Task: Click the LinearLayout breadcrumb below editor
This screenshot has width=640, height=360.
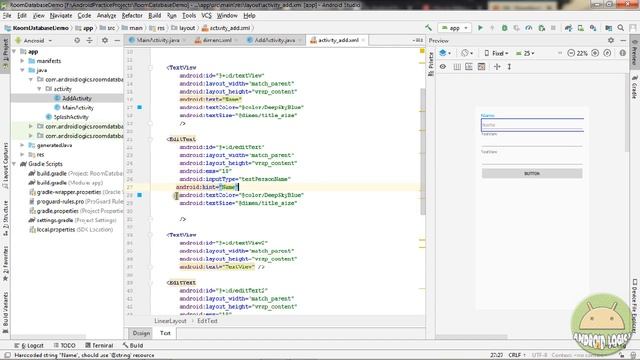Action: coord(170,321)
